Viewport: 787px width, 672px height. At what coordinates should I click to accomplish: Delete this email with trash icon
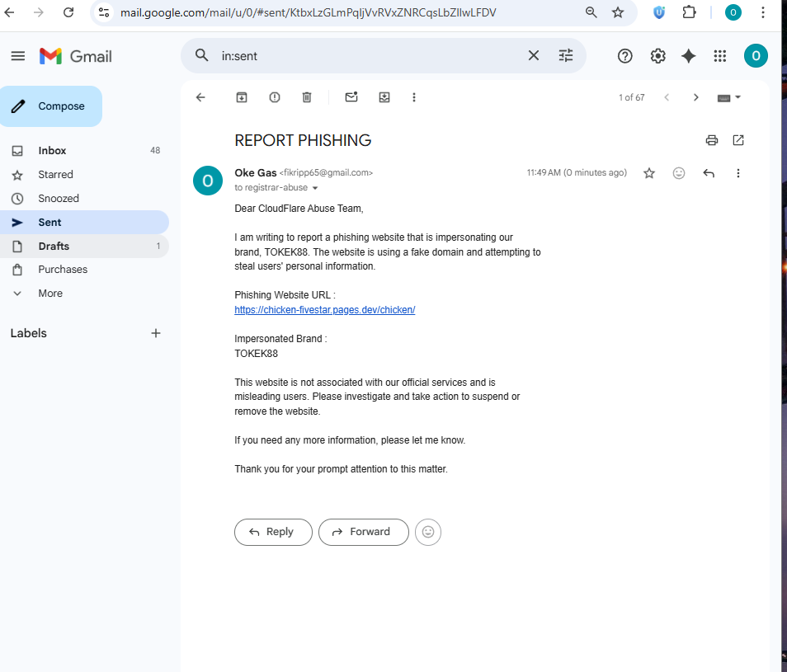tap(307, 97)
